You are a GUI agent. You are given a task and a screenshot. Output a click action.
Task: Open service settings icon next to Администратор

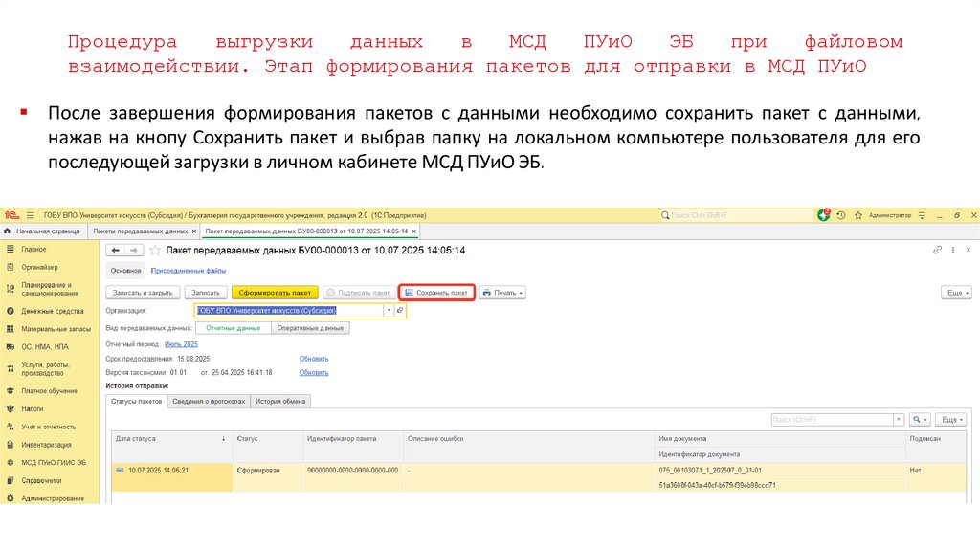[x=922, y=215]
